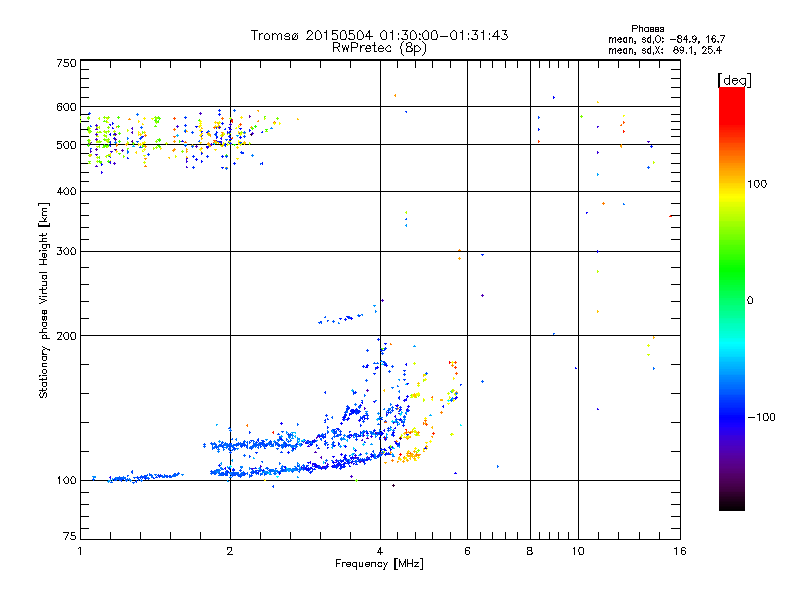Click the x-axis tick label '8'

click(x=530, y=551)
